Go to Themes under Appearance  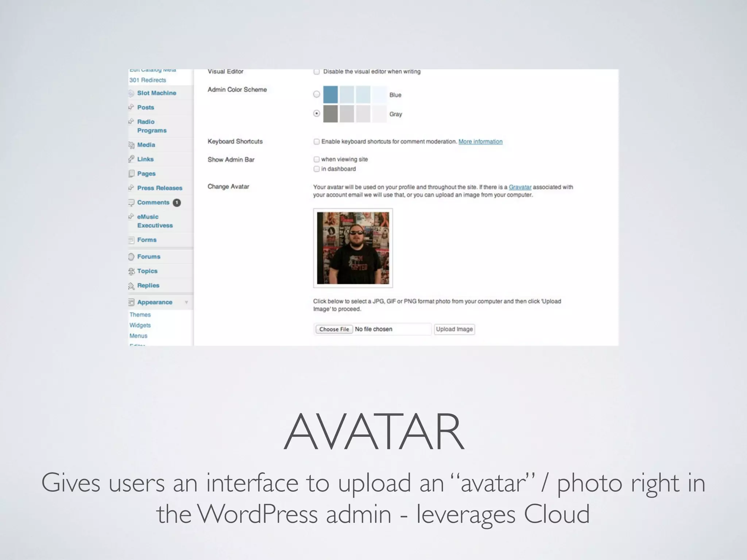tap(140, 315)
